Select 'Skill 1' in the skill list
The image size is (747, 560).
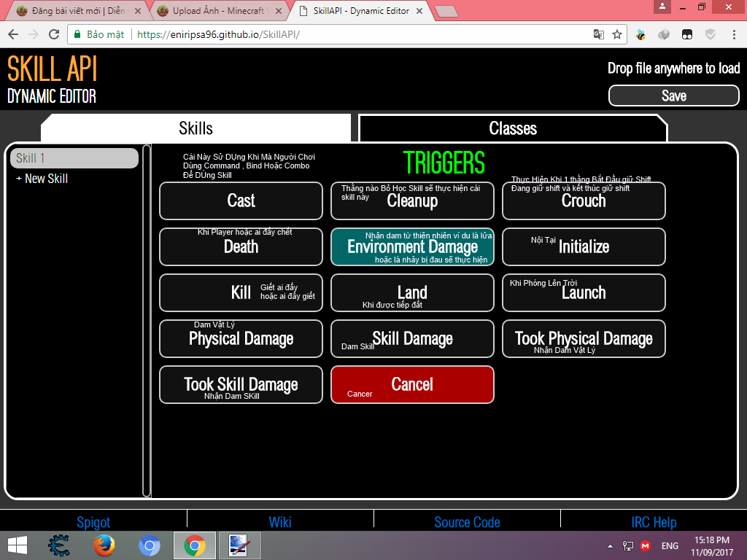click(74, 158)
